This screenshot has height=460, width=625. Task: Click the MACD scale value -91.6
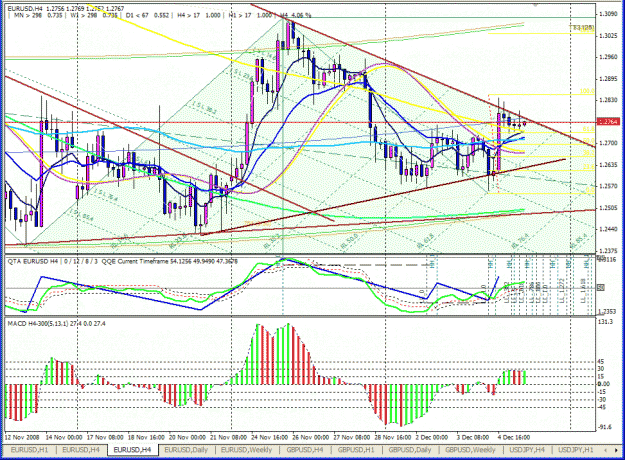point(605,427)
